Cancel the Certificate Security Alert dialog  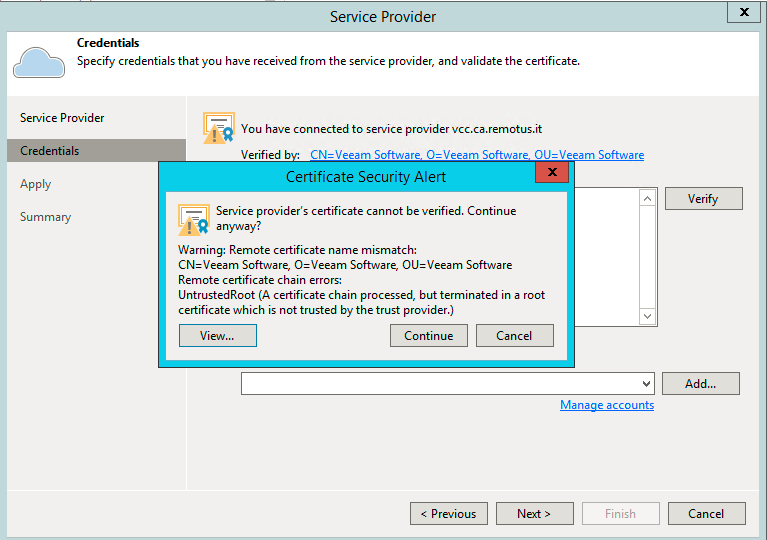515,336
